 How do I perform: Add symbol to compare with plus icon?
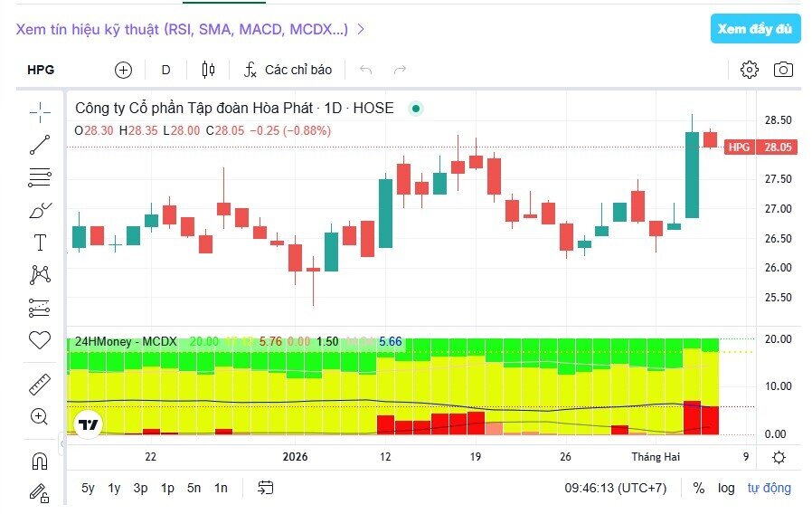(x=123, y=70)
